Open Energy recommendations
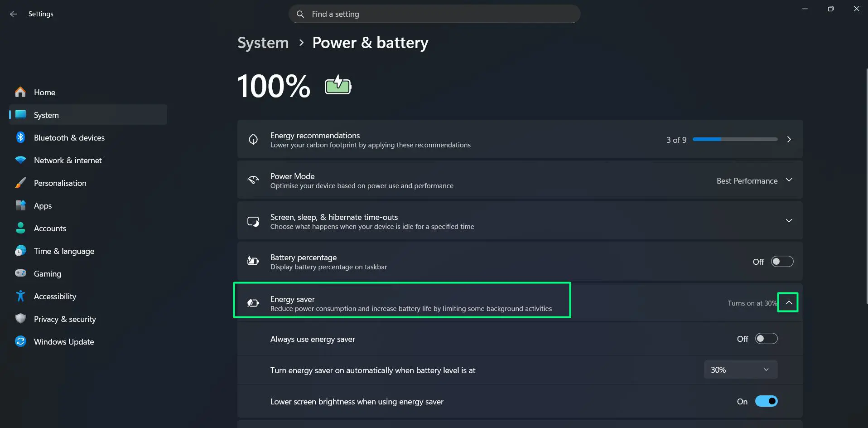 tap(519, 139)
